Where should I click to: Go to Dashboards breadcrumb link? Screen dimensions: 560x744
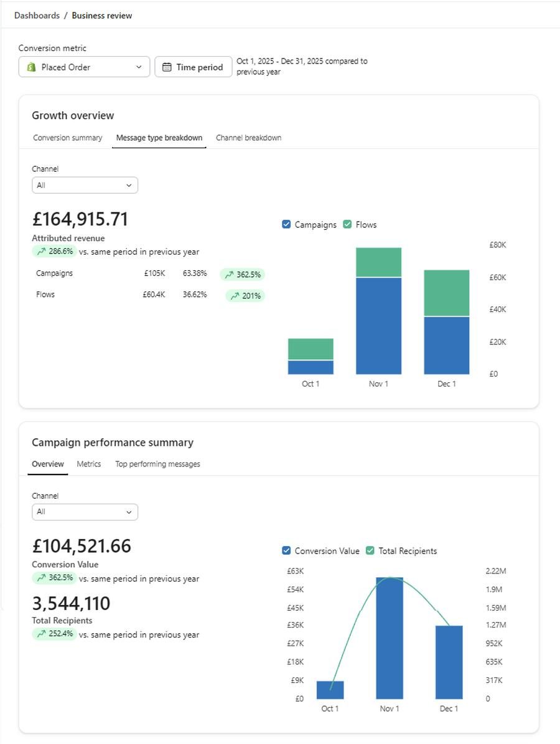click(37, 15)
